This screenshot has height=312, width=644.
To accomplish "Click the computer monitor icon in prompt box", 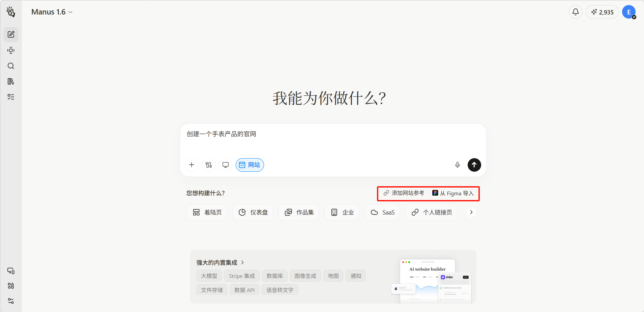I will [226, 165].
